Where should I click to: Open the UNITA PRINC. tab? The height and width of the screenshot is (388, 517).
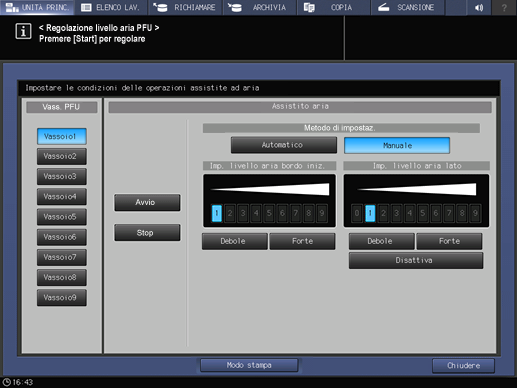tap(37, 7)
